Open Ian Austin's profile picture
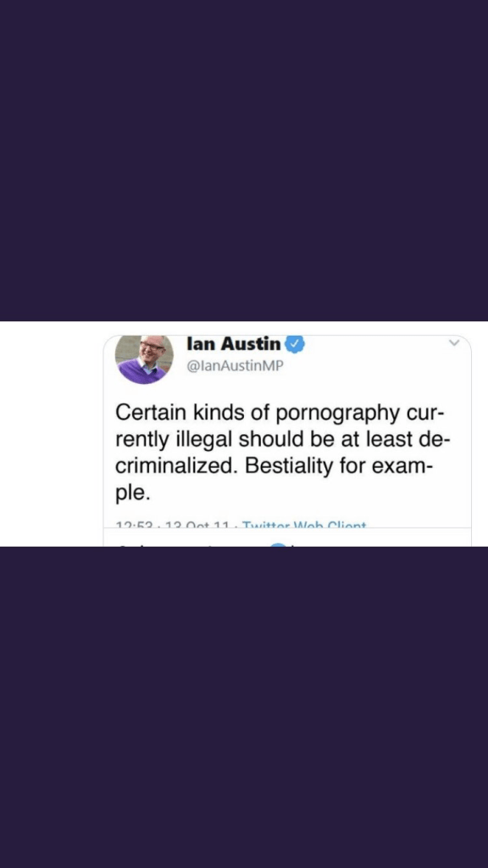Viewport: 488px width, 868px height. (144, 359)
